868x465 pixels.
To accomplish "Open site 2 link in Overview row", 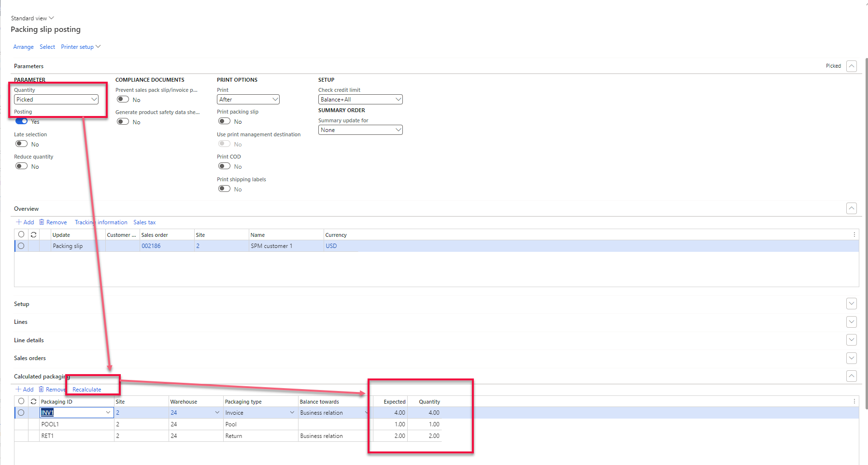I will [x=198, y=246].
